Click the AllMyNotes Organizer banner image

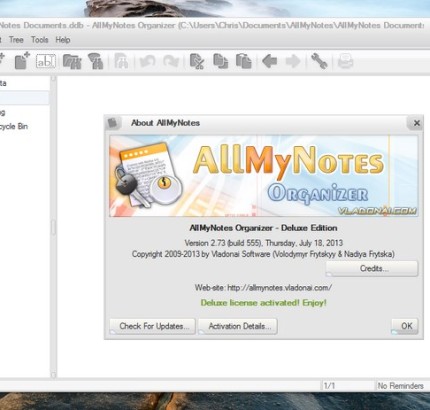[264, 176]
